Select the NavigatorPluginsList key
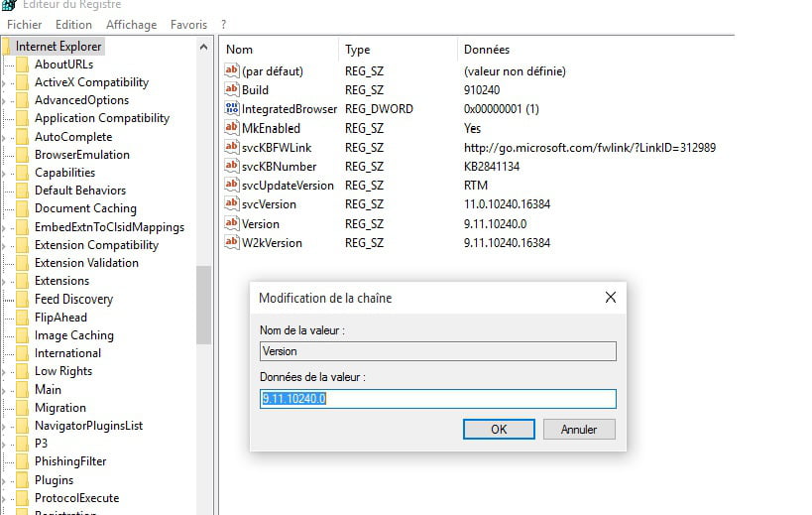The height and width of the screenshot is (515, 812). point(88,426)
